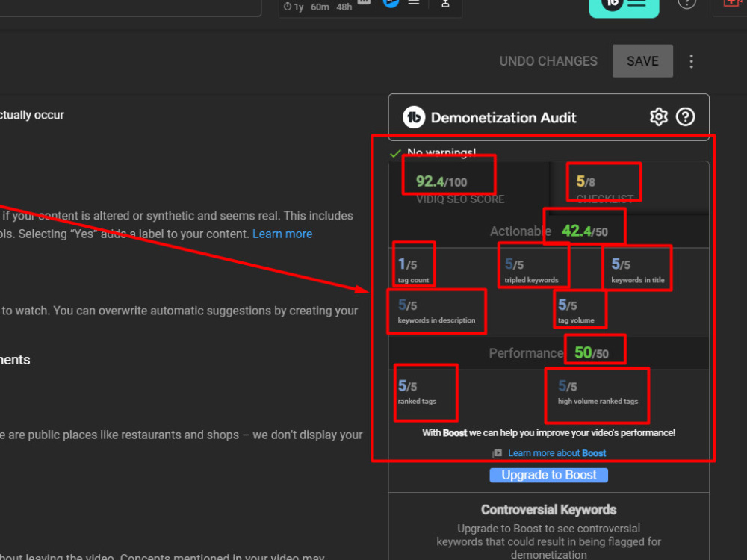Click the SAVE button

(x=642, y=61)
